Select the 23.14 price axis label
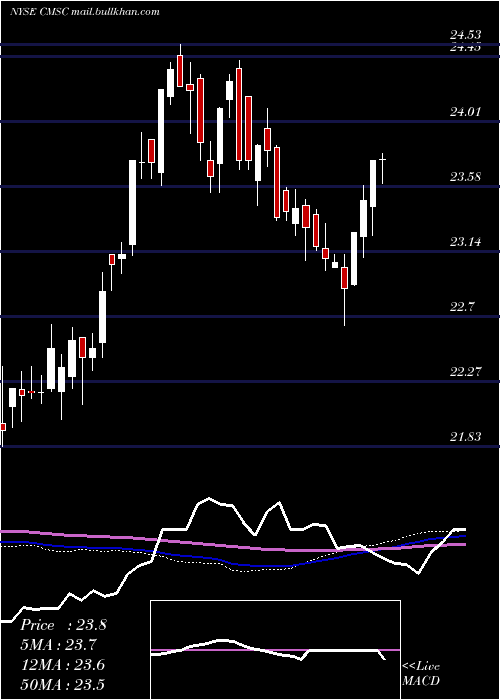The width and height of the screenshot is (500, 700). pyautogui.click(x=466, y=242)
